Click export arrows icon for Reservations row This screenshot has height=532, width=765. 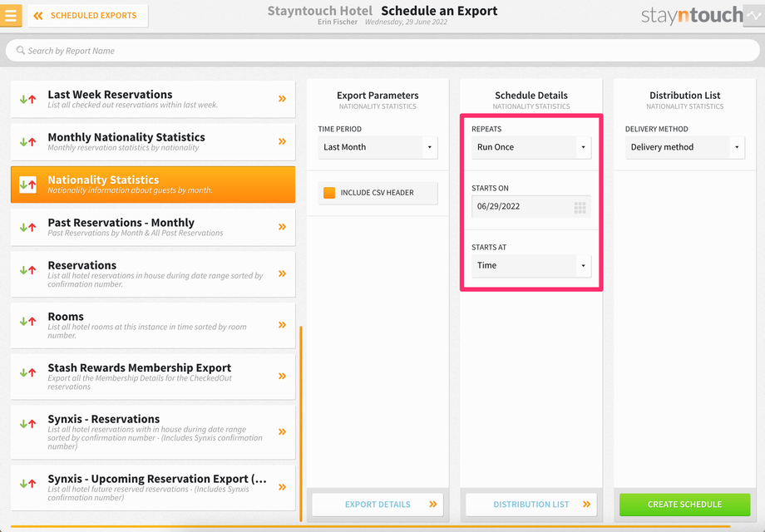coord(27,270)
